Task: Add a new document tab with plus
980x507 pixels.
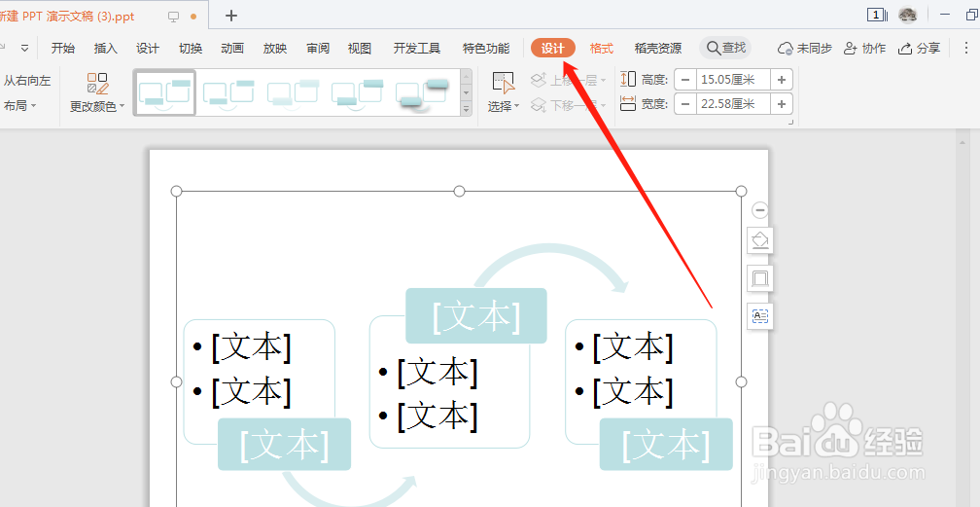Action: pyautogui.click(x=231, y=16)
